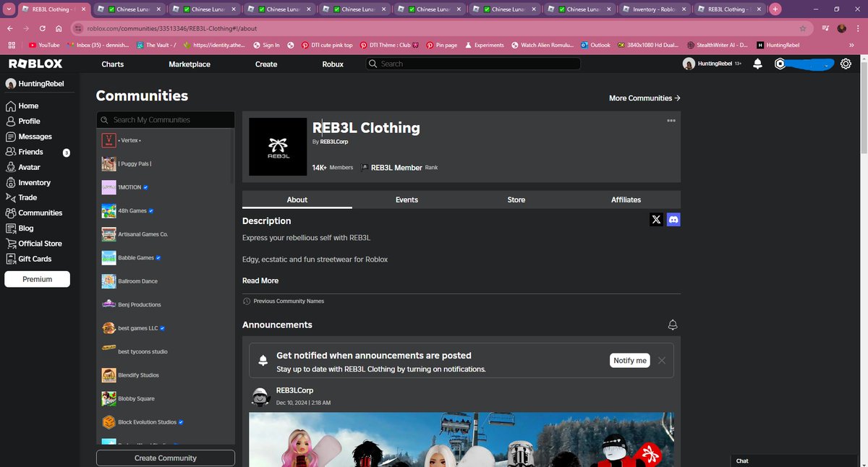Open the REB3LCorp owner link
The height and width of the screenshot is (467, 868).
(x=334, y=142)
